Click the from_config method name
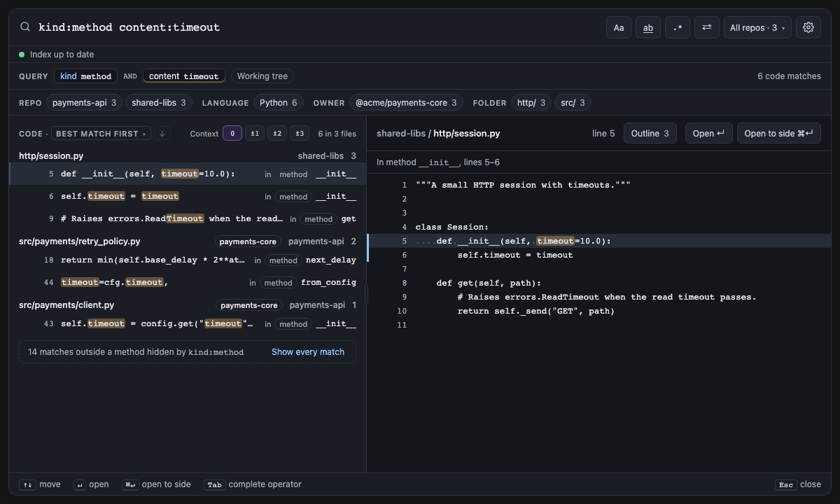Image resolution: width=840 pixels, height=504 pixels. coord(328,283)
